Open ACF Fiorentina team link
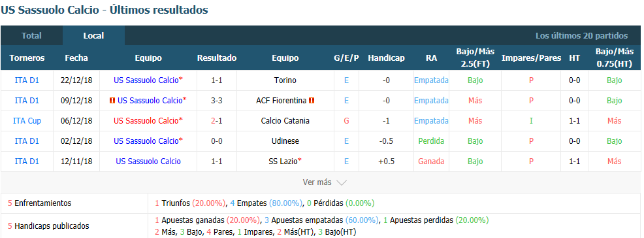Image resolution: width=644 pixels, height=238 pixels. point(281,100)
